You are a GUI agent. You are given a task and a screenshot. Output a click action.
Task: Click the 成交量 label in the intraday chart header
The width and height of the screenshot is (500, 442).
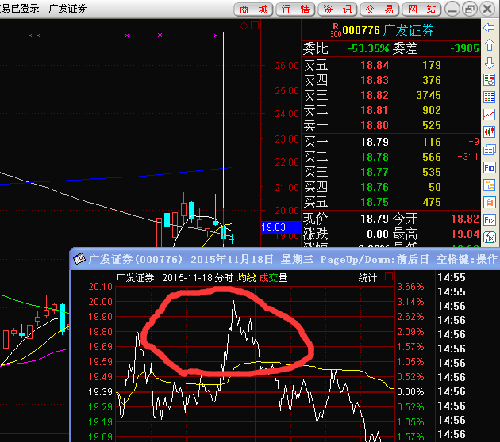tap(273, 278)
